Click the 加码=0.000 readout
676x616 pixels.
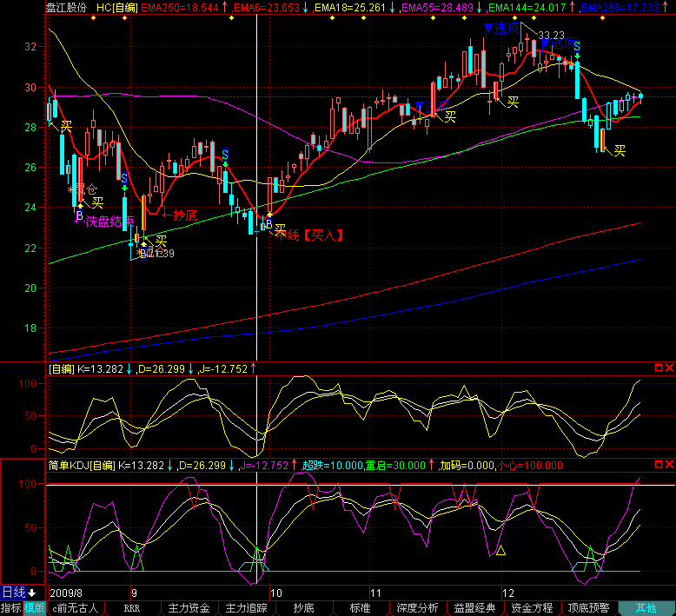[467, 466]
